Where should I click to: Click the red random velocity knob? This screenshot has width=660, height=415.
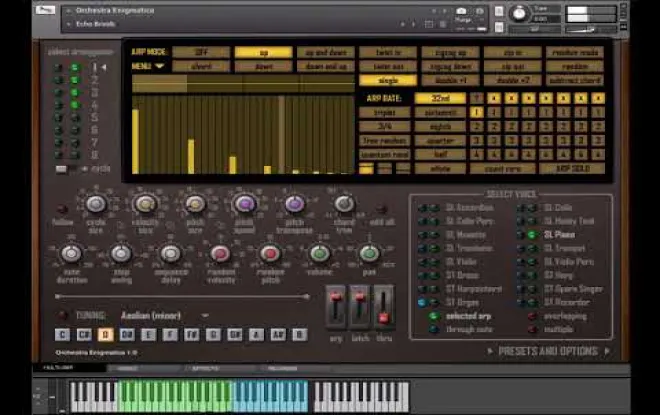point(220,254)
